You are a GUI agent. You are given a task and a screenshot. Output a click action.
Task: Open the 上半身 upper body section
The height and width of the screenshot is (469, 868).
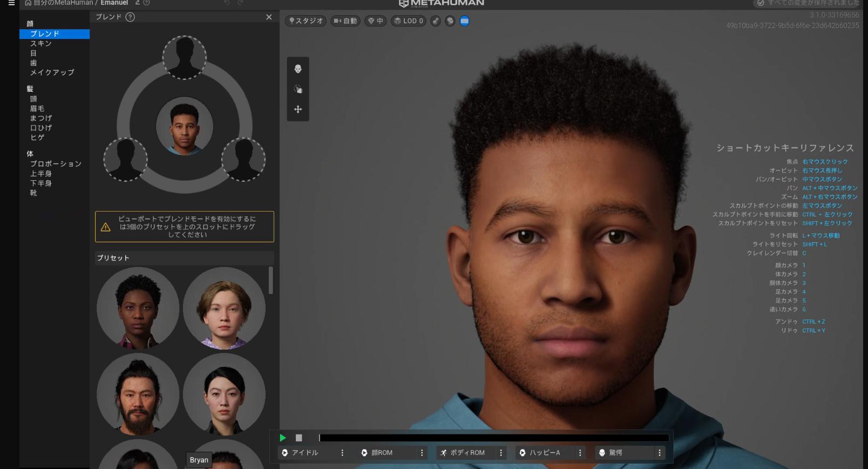[41, 174]
